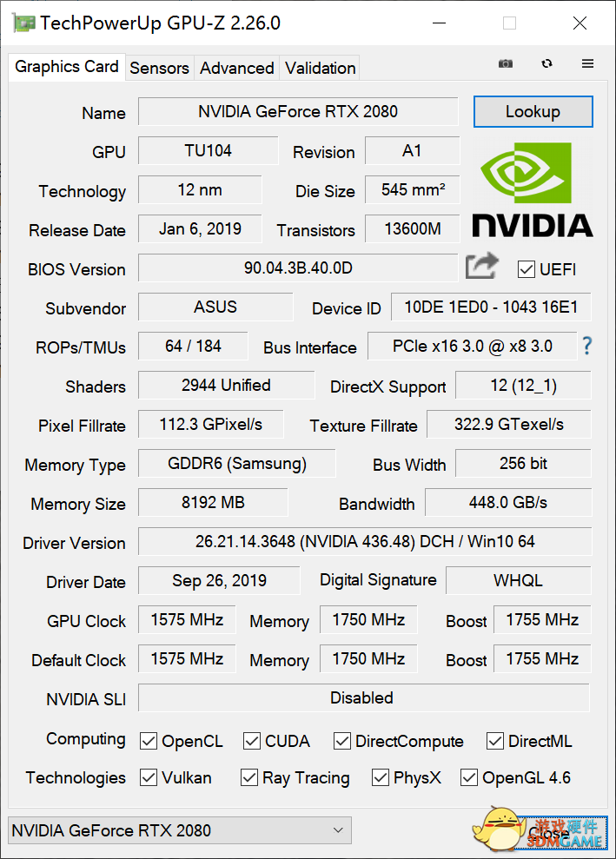The height and width of the screenshot is (859, 616).
Task: Click the NVIDIA logo image
Action: [x=532, y=190]
